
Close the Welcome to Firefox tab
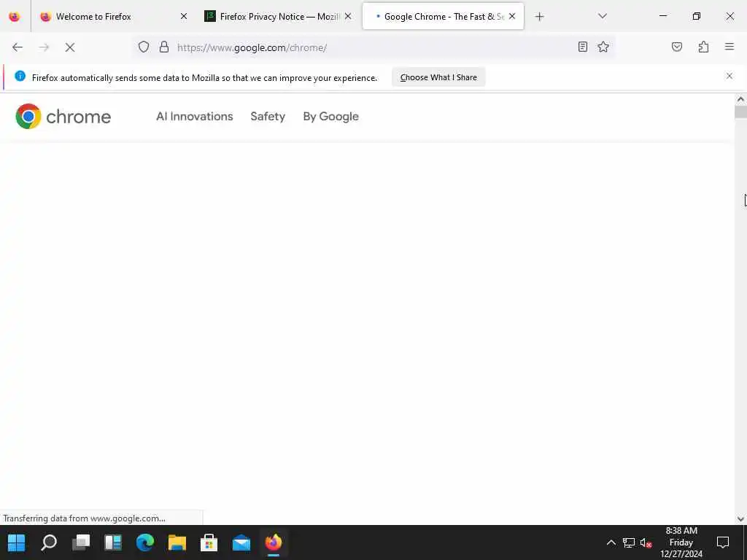point(184,16)
